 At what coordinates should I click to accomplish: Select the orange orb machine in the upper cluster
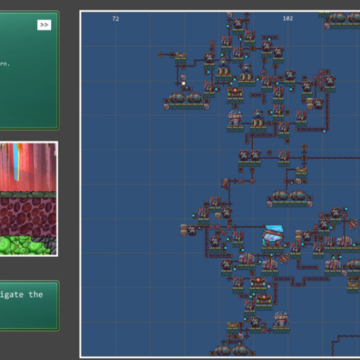(x=235, y=92)
